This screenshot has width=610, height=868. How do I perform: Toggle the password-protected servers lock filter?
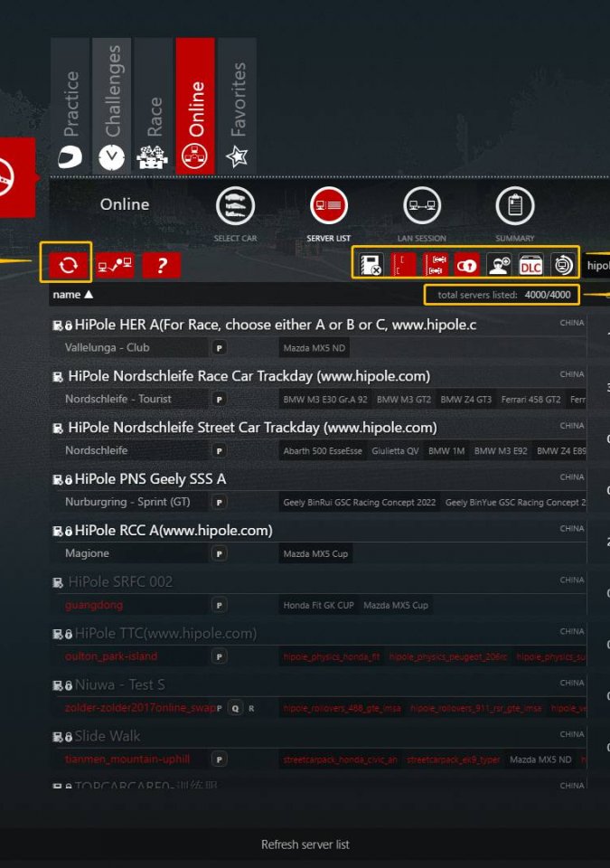[466, 265]
